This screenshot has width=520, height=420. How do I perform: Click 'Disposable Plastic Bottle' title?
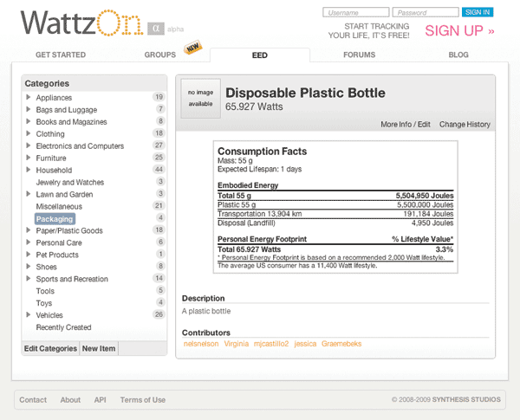pyautogui.click(x=305, y=93)
